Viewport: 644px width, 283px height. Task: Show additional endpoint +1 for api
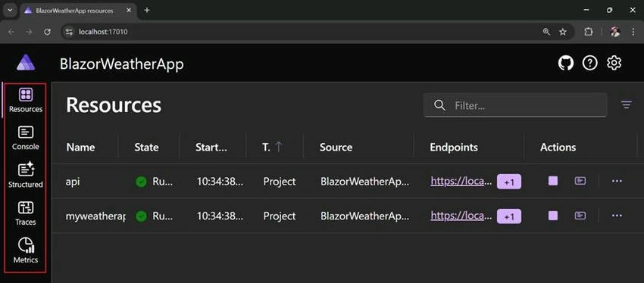coord(509,182)
